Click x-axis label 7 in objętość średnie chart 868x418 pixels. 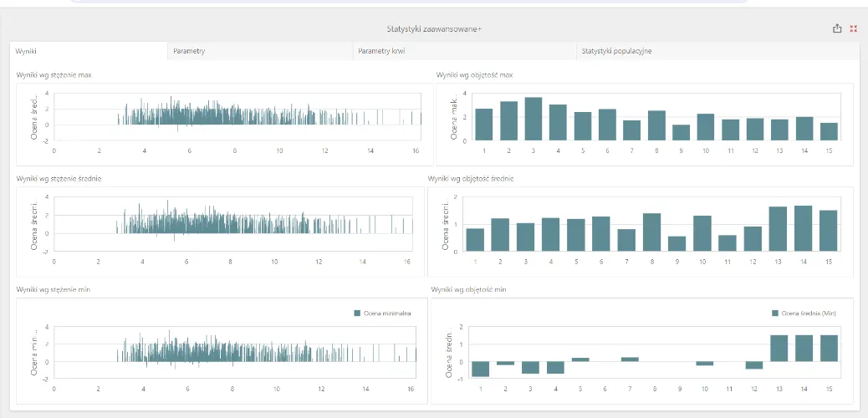[626, 261]
